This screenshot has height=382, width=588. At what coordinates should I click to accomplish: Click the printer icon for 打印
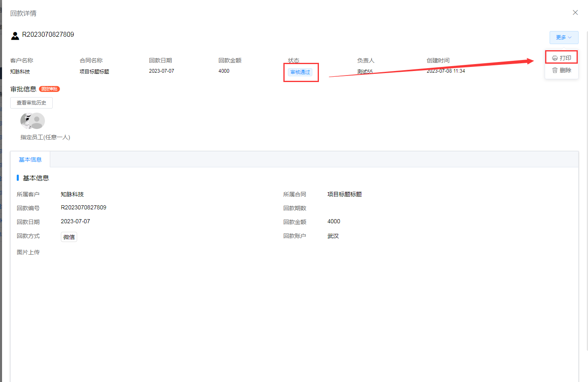click(x=555, y=58)
